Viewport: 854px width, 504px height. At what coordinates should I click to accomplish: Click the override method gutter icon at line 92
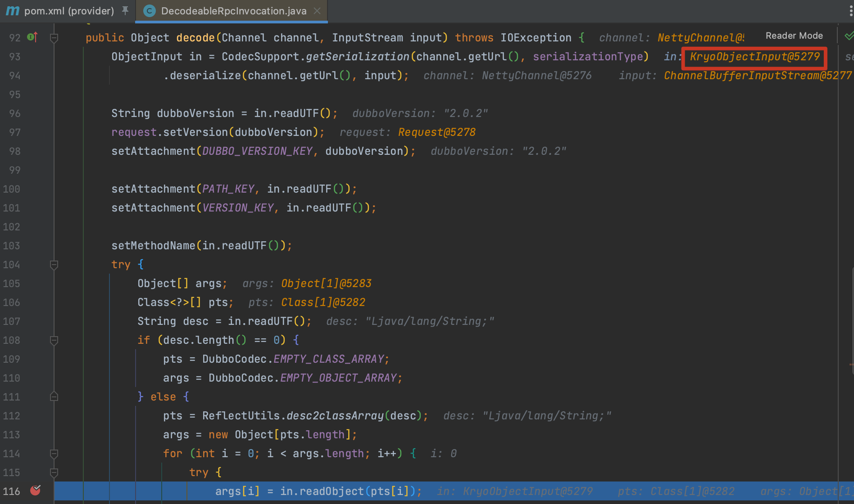point(32,37)
